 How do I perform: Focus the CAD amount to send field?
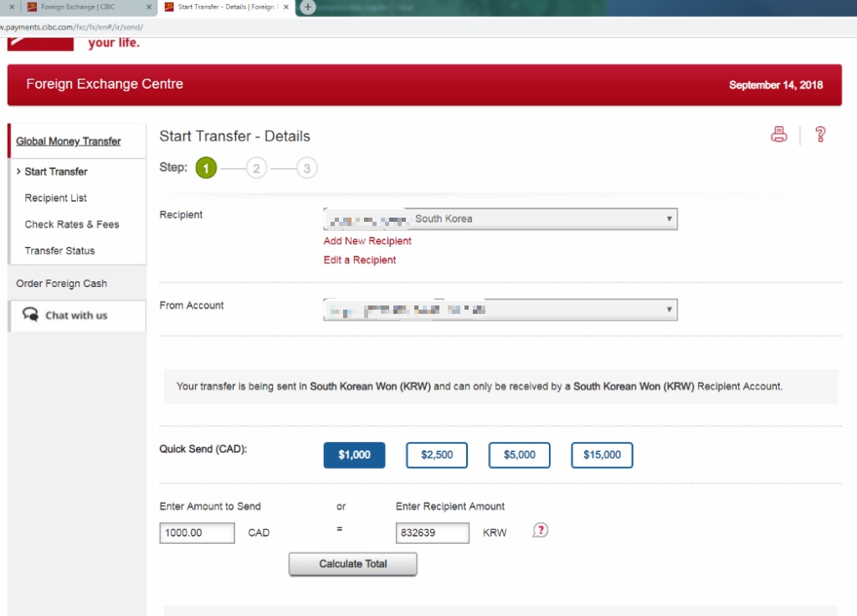click(x=198, y=533)
